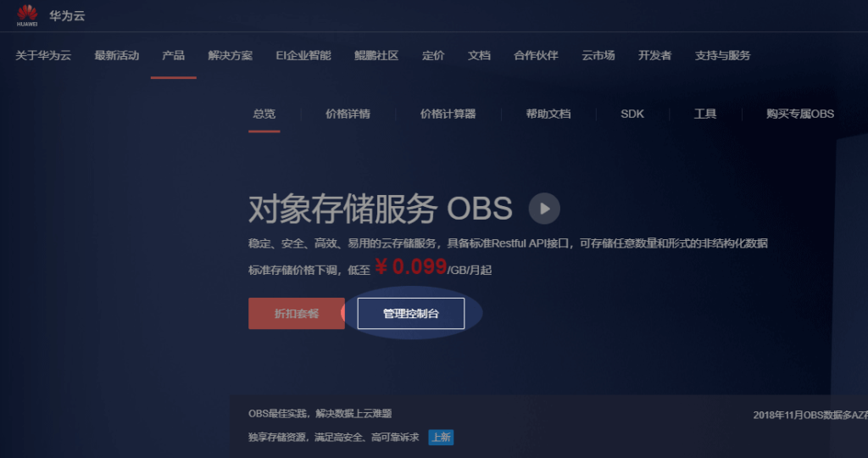Image resolution: width=868 pixels, height=458 pixels.
Task: Click the 上新 badge
Action: coord(441,438)
